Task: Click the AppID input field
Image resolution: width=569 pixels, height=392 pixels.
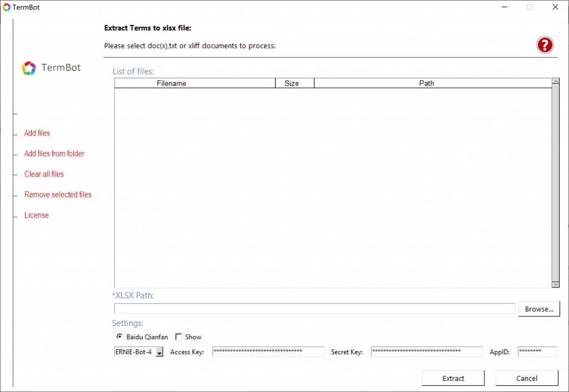Action: 537,352
